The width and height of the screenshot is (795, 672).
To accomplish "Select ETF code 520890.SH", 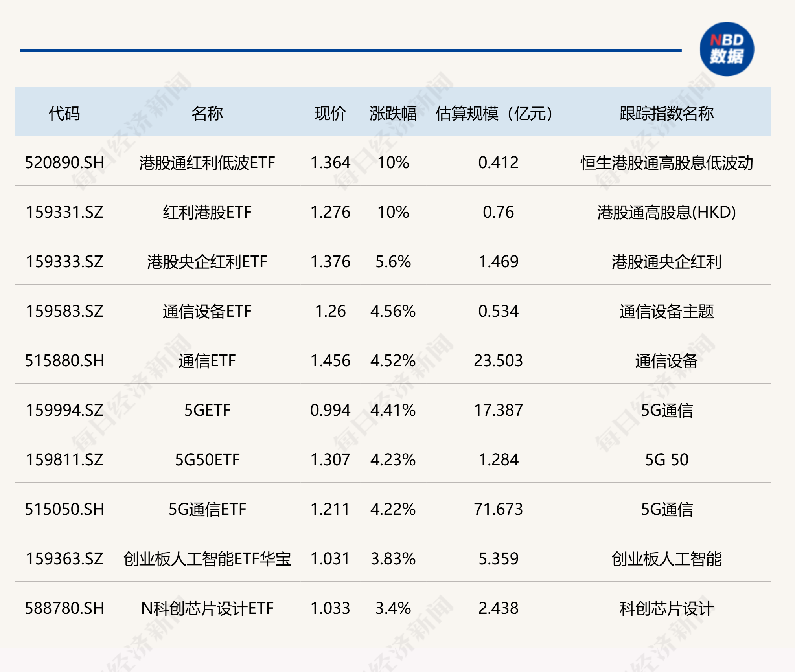I will pos(65,163).
